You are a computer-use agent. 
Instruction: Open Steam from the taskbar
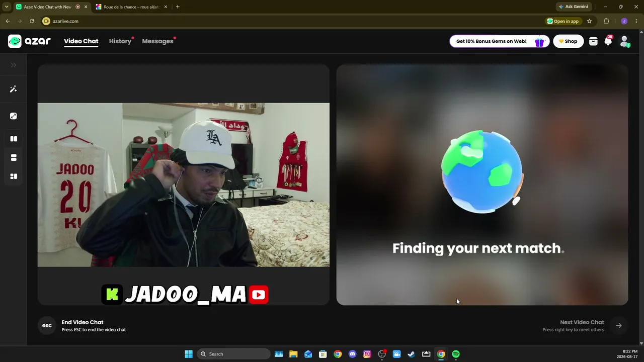412,354
